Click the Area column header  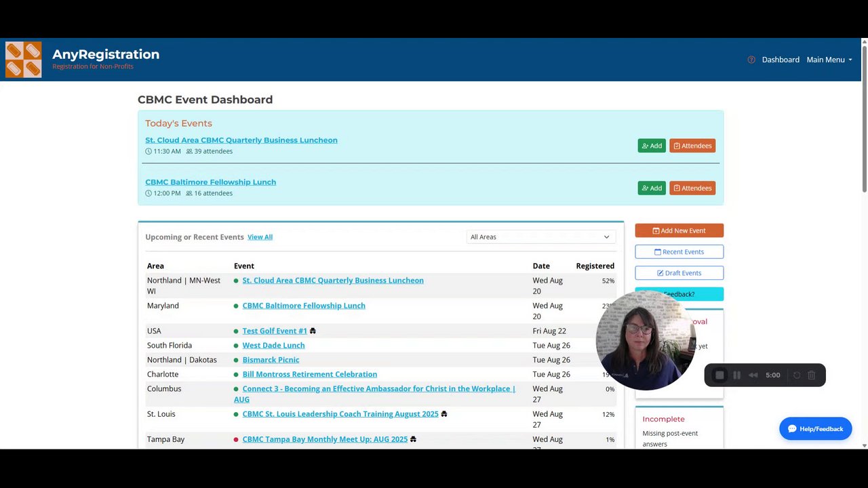click(x=155, y=266)
